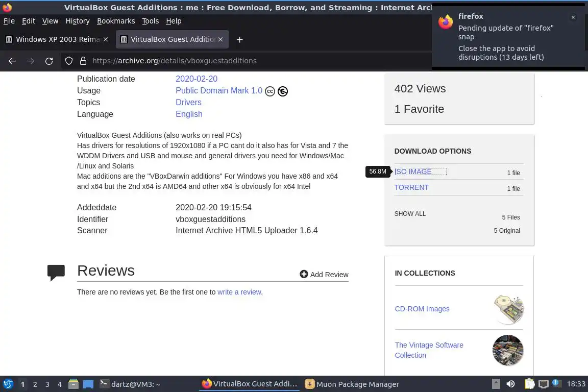Click the Add Review plus icon

click(304, 274)
